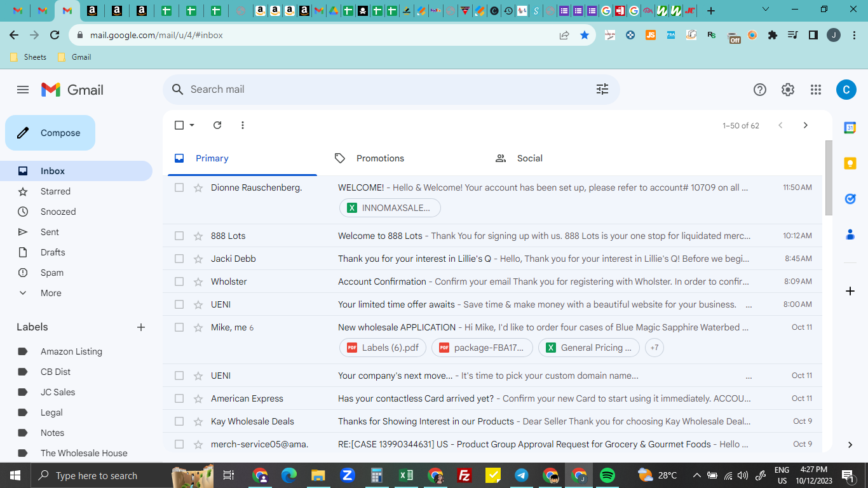Screen dimensions: 868x488
Task: Open the select dropdown arrow beside checkbox
Action: (192, 125)
